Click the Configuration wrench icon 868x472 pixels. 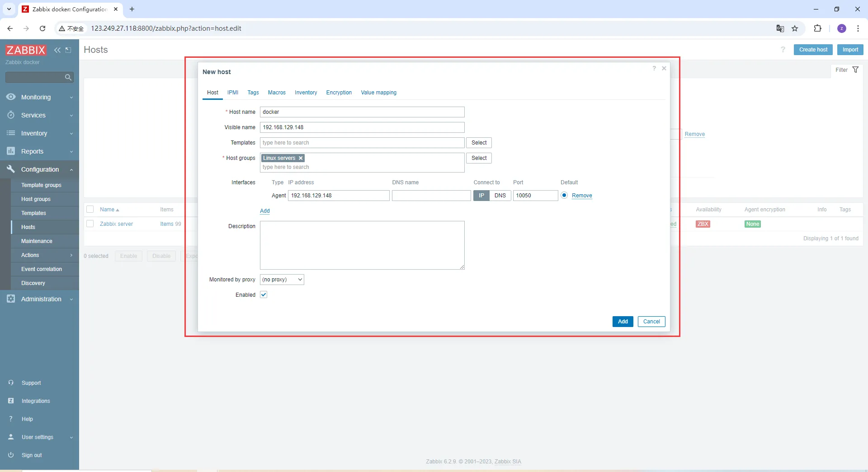tap(11, 169)
